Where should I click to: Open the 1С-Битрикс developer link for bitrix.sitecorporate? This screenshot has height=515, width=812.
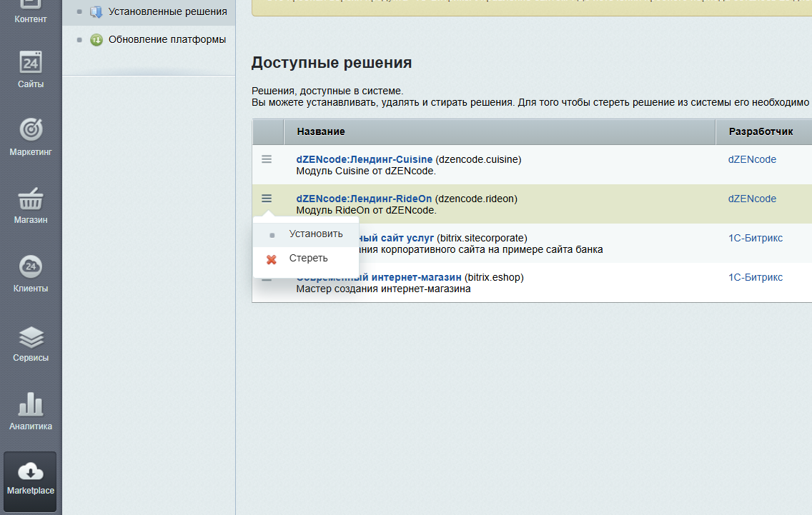(755, 238)
